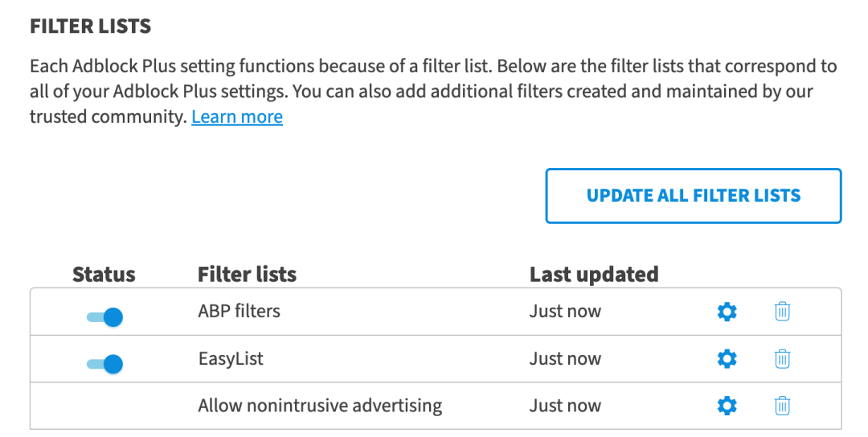Click ABP filters' Just now timestamp

point(565,311)
